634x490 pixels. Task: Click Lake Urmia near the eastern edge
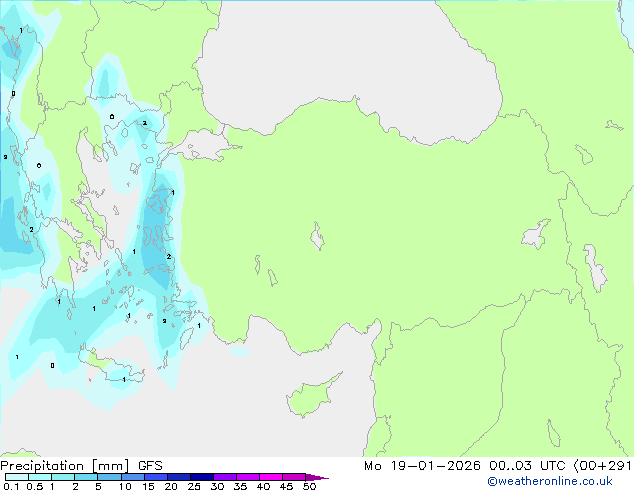coord(595,268)
